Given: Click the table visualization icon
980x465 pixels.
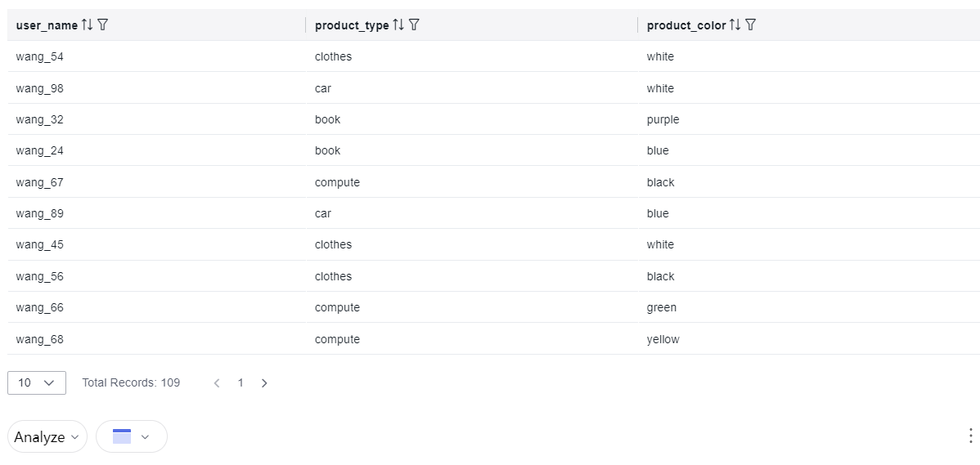Looking at the screenshot, I should 122,436.
